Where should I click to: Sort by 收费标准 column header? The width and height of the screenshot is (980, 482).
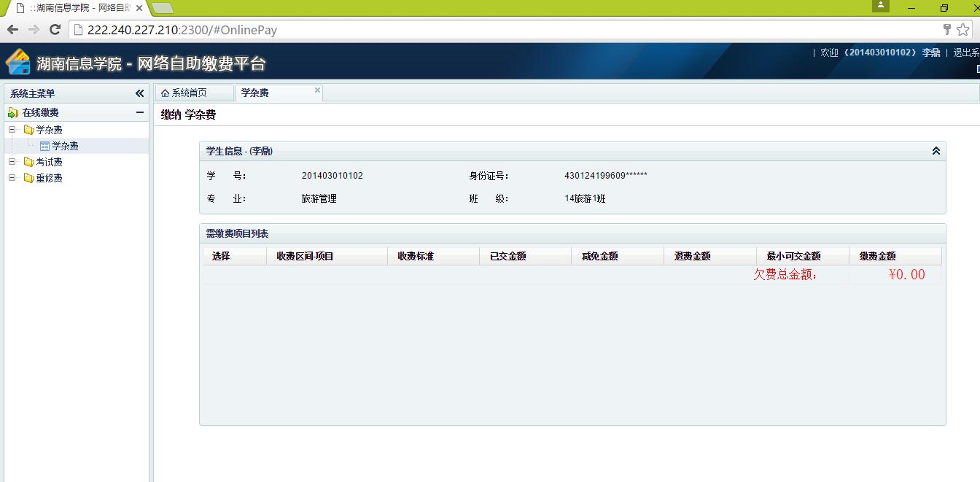click(416, 257)
